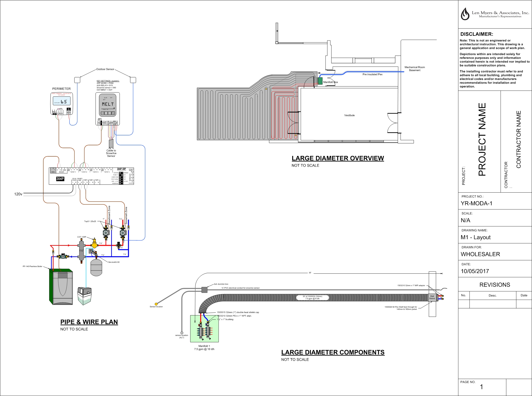Image resolution: width=532 pixels, height=396 pixels.
Task: Click the M1 - Layout drawing name field
Action: pos(475,237)
